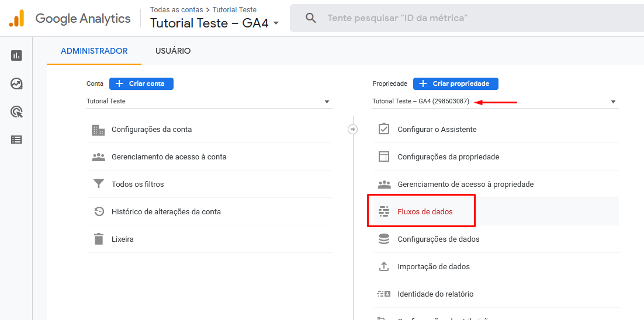644x320 pixels.
Task: Click the Configurar o Assistente checklist icon
Action: 383,129
